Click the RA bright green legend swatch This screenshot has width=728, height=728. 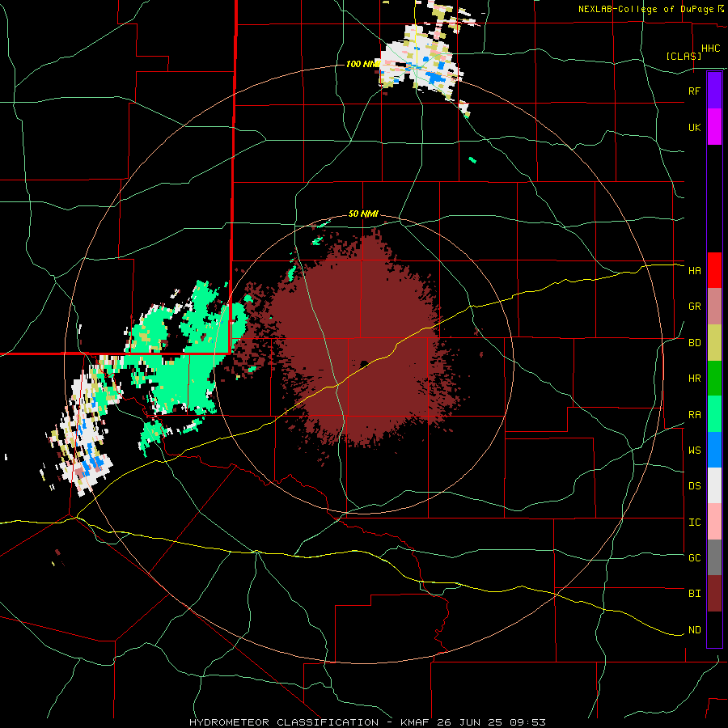point(714,414)
